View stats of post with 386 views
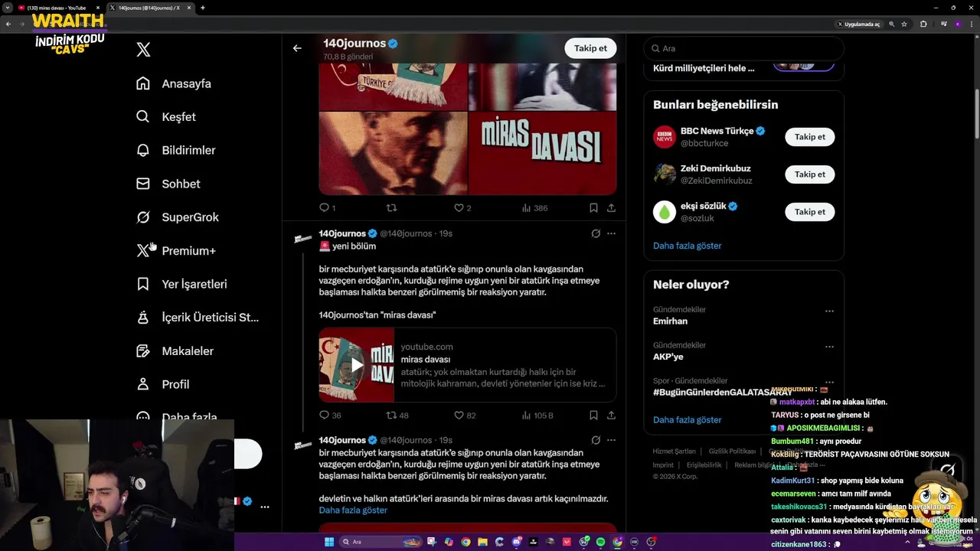The width and height of the screenshot is (980, 551). [x=534, y=207]
